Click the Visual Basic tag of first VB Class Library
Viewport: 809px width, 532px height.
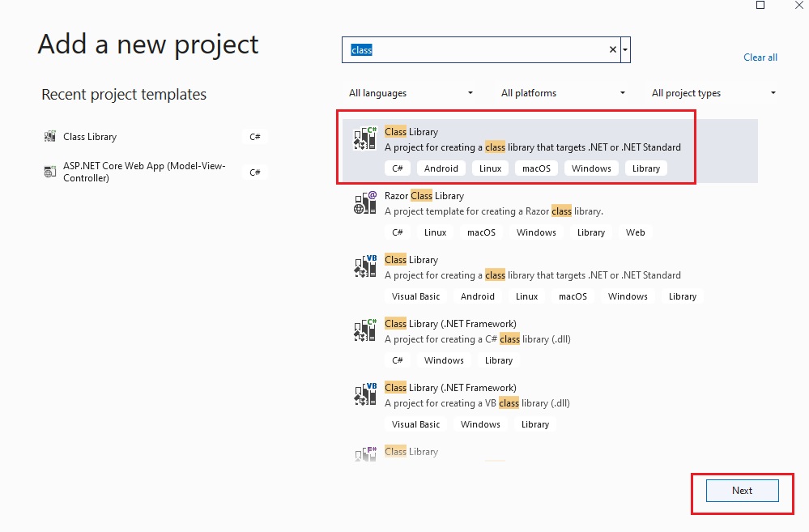[416, 296]
